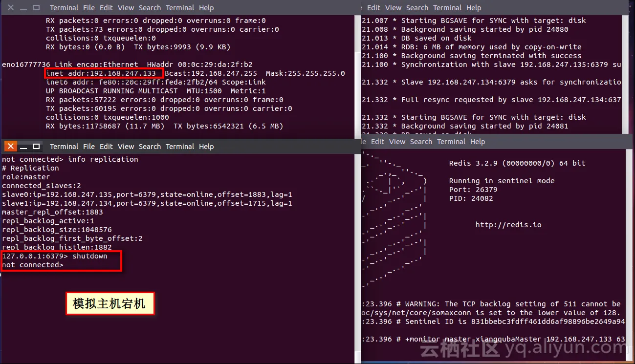Click the 'repl_backlog_size:1048576' line
The image size is (635, 364).
tap(57, 230)
